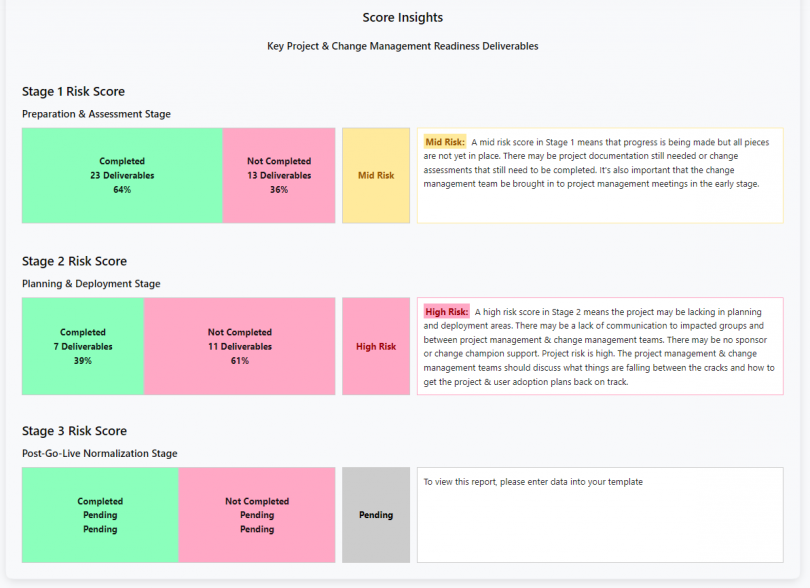Viewport: 810px width, 588px height.
Task: Click the Post-Go-Live Normalization Stage label
Action: point(99,454)
